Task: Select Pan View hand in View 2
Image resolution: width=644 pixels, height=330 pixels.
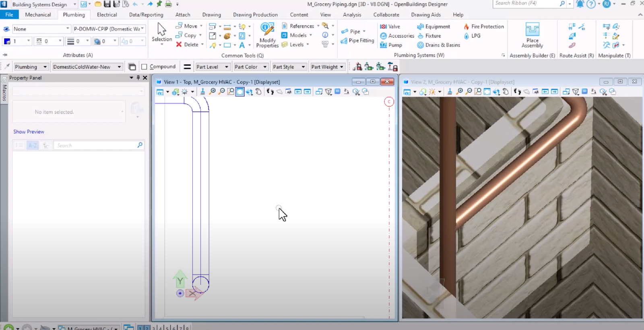Action: 506,92
